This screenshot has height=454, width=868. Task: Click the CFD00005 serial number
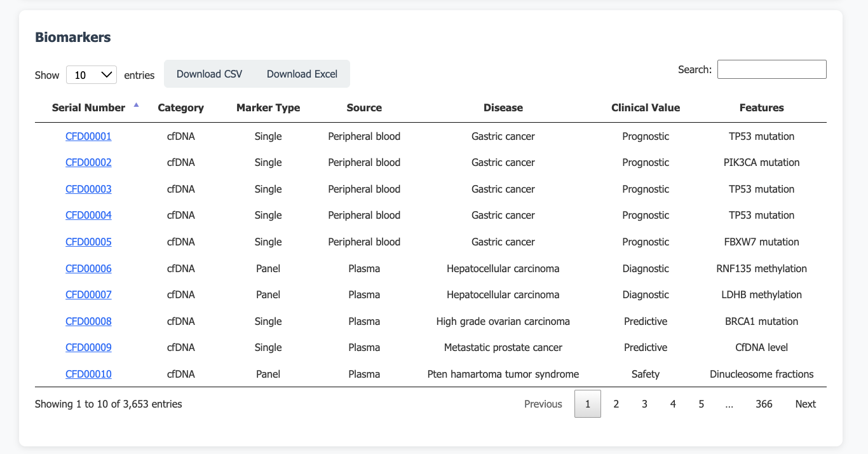[88, 242]
